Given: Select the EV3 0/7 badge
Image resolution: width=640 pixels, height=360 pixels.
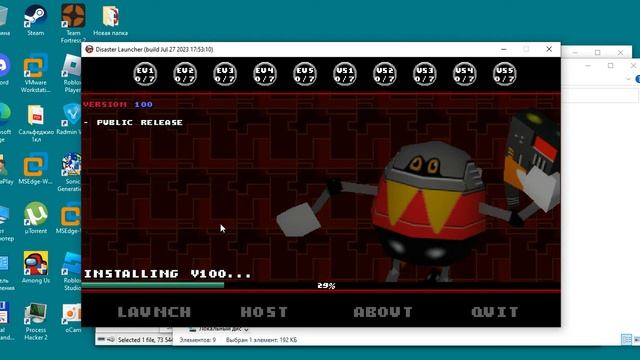Looking at the screenshot, I should pyautogui.click(x=225, y=74).
